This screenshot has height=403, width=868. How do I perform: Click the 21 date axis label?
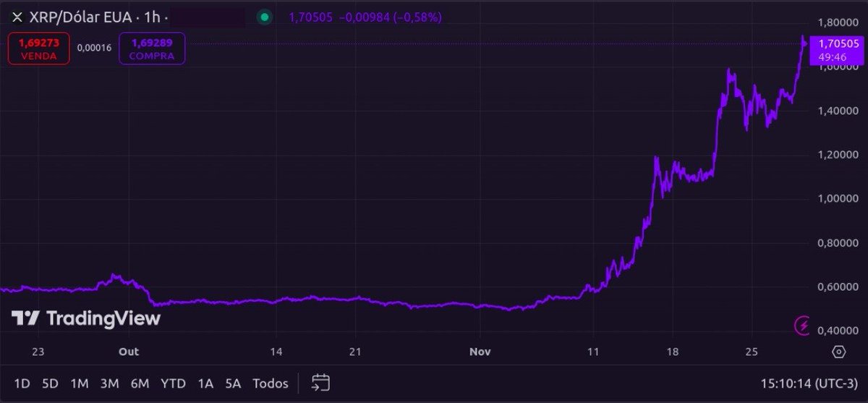tap(354, 352)
